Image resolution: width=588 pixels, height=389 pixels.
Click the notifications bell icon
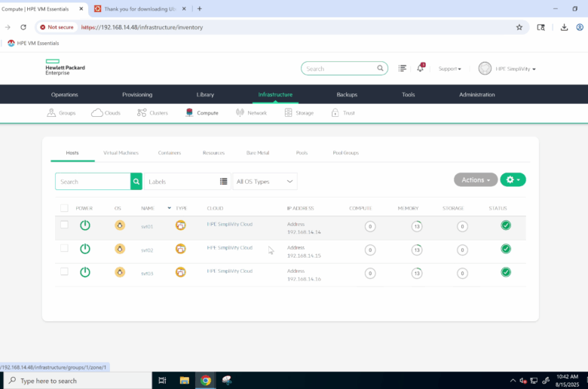click(420, 69)
